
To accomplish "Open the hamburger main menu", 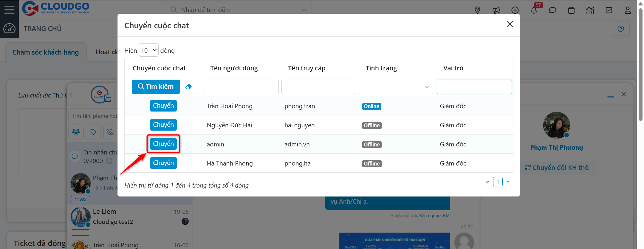I will point(9,10).
